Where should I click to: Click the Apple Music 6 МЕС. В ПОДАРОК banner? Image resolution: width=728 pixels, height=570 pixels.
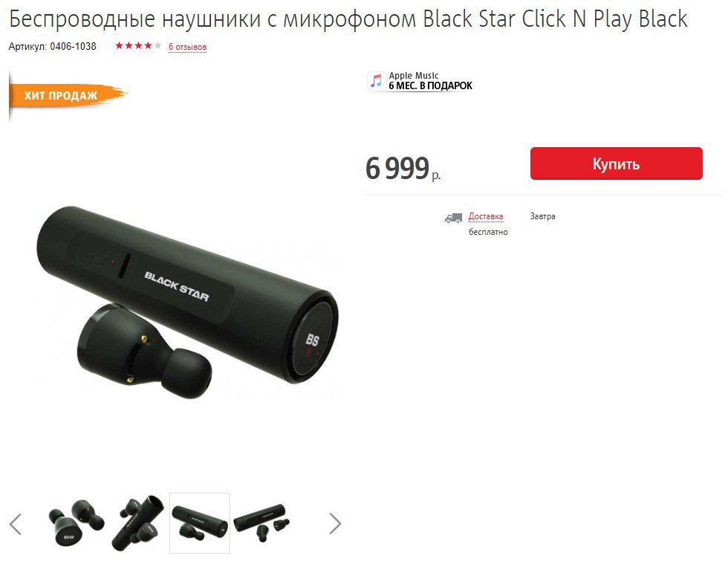coord(420,81)
